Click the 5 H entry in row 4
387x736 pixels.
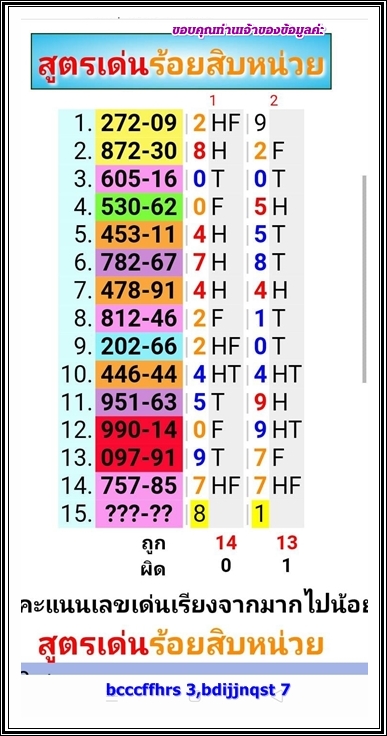pyautogui.click(x=271, y=207)
